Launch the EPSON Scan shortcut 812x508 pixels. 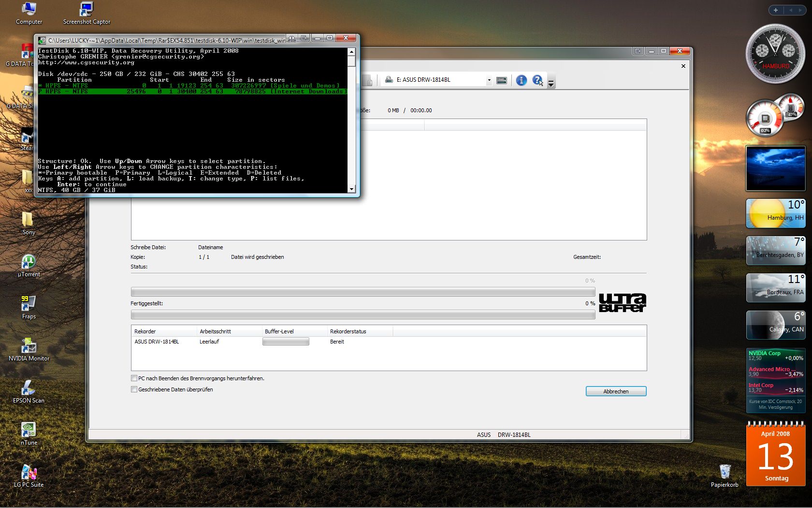click(29, 392)
